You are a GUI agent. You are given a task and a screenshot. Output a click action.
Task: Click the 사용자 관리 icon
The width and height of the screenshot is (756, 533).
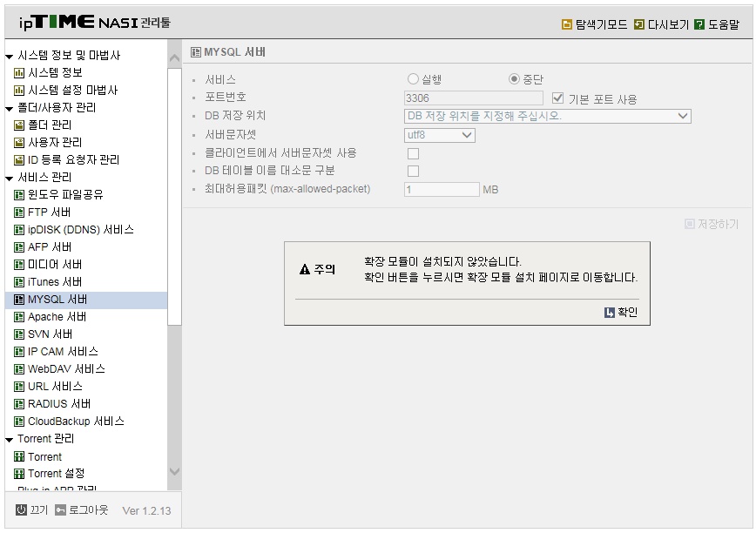pos(19,143)
